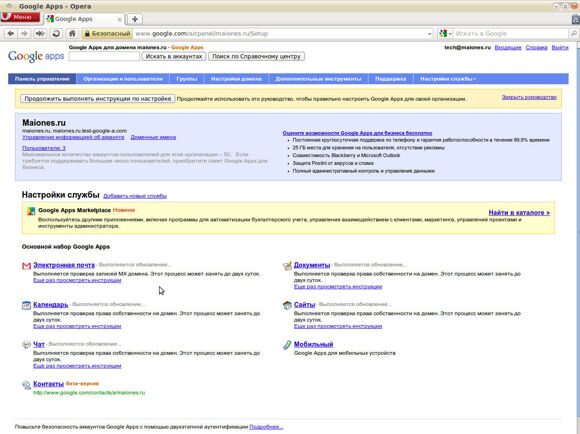Open Чат service link
This screenshot has width=580, height=434.
click(x=39, y=344)
